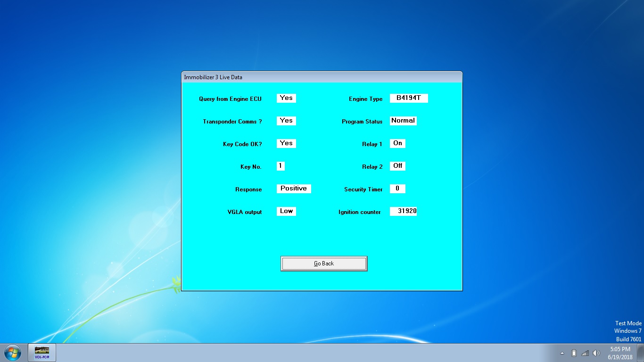This screenshot has width=644, height=362.
Task: Click the VGLA output Low value
Action: tap(286, 211)
